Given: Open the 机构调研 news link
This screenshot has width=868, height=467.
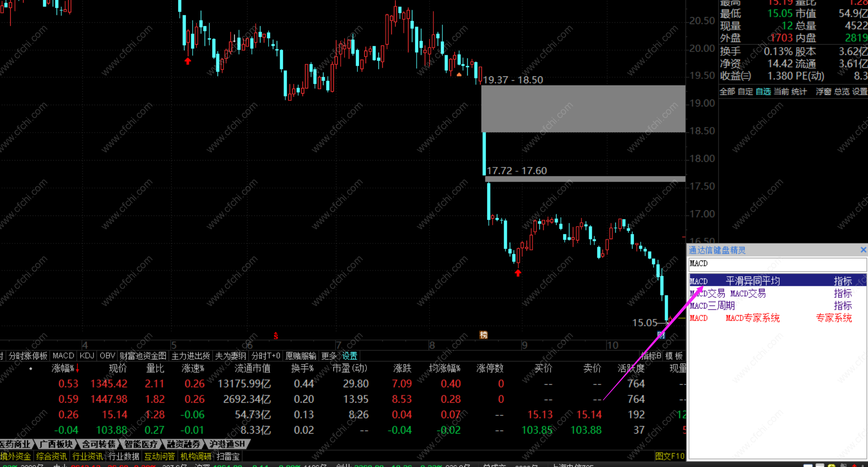Looking at the screenshot, I should (196, 456).
